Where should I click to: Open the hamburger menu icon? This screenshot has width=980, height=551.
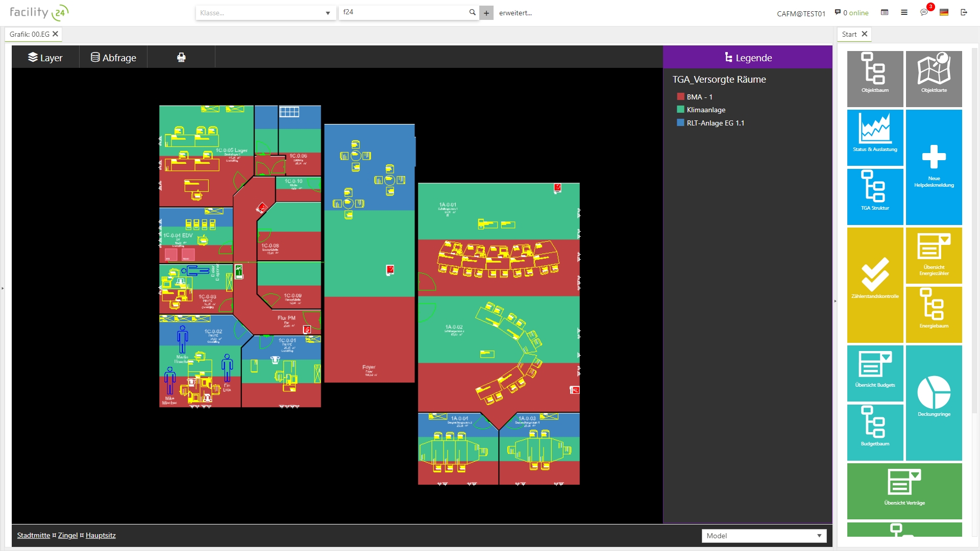(904, 12)
